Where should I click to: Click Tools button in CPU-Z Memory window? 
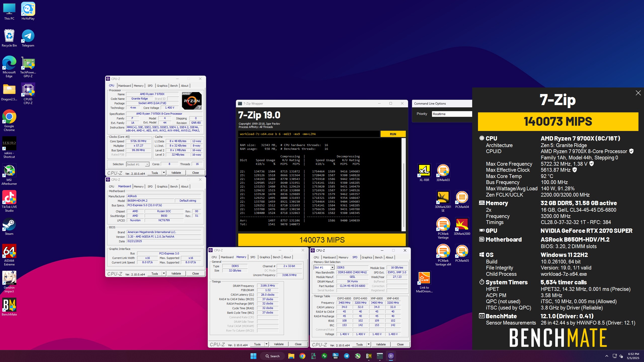(257, 344)
